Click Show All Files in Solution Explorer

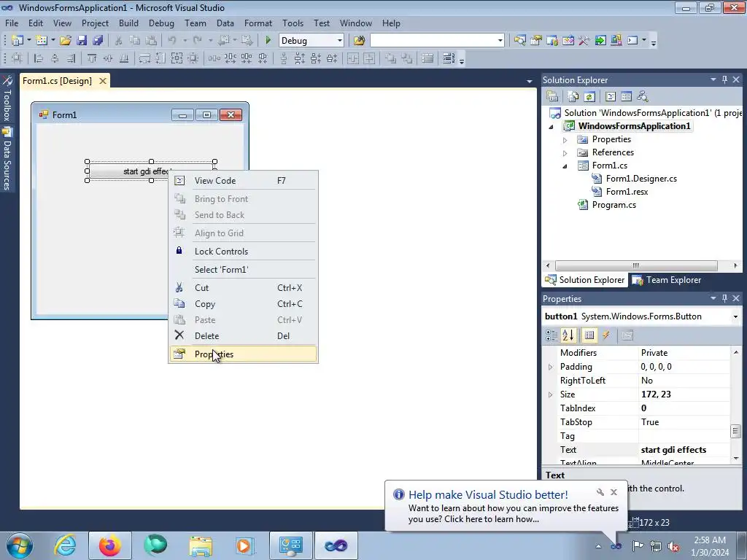point(573,97)
